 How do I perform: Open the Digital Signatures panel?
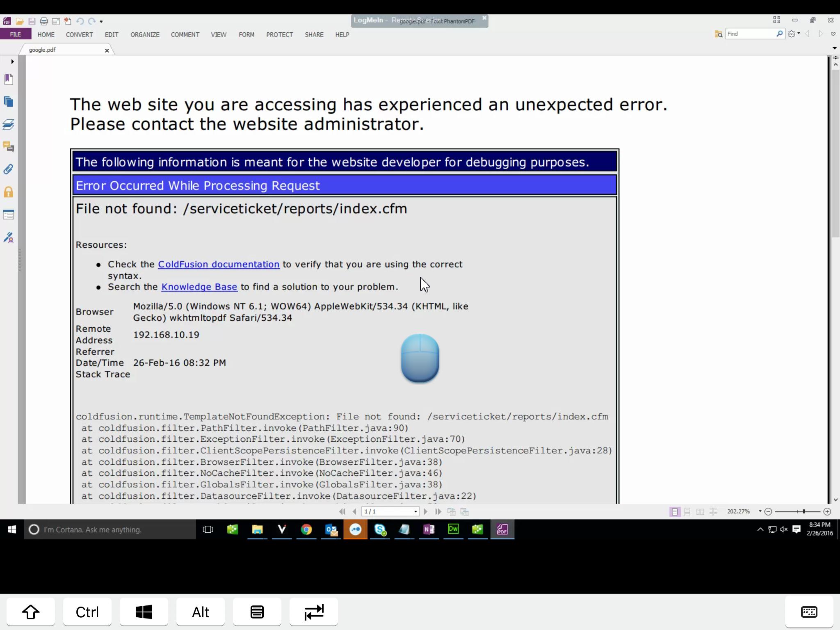tap(9, 237)
